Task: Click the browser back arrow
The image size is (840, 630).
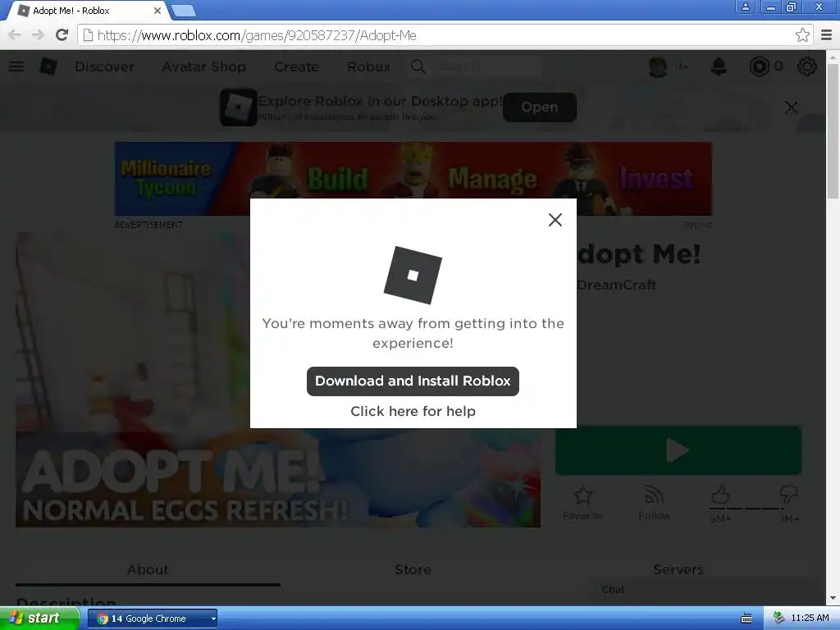Action: coord(15,35)
